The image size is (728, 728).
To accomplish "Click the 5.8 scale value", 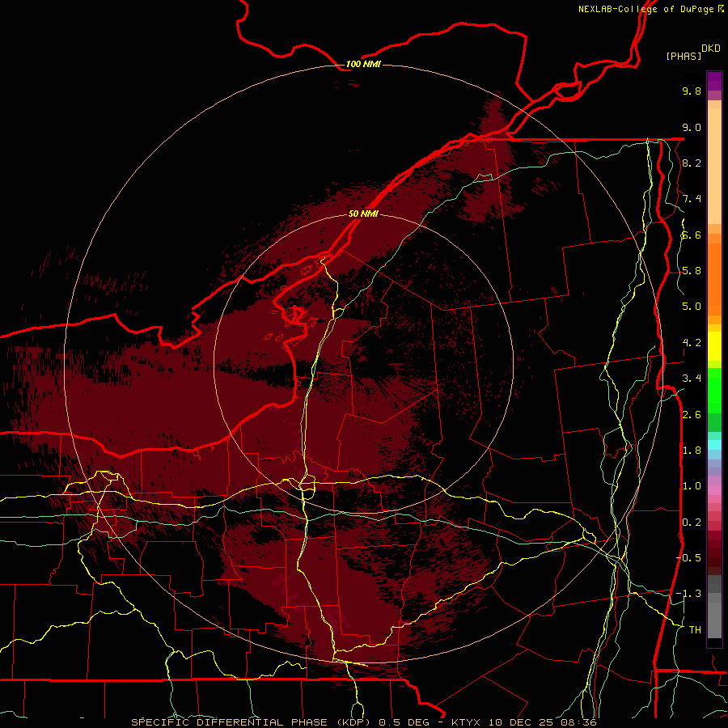I will pos(692,271).
